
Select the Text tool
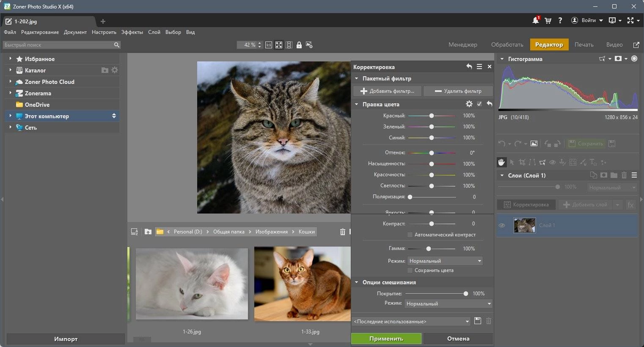tap(593, 162)
